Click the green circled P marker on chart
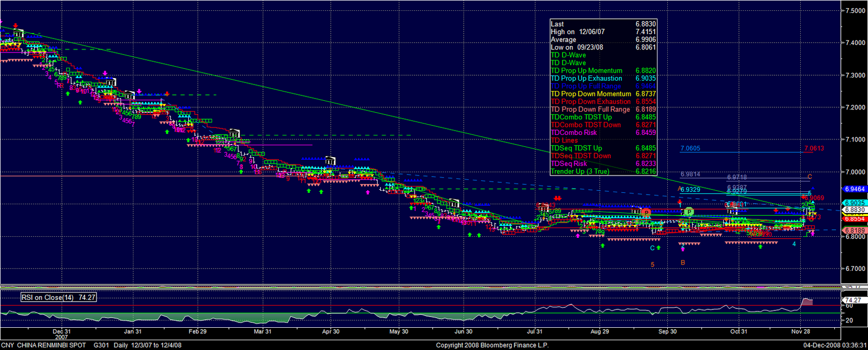The width and height of the screenshot is (868, 350). [x=689, y=212]
